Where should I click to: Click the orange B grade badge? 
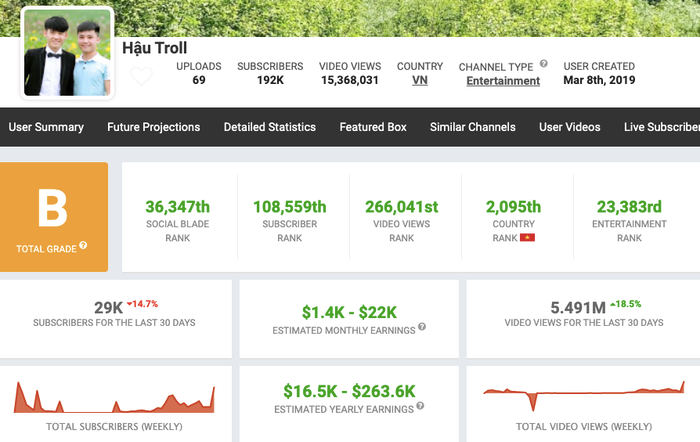click(x=52, y=215)
